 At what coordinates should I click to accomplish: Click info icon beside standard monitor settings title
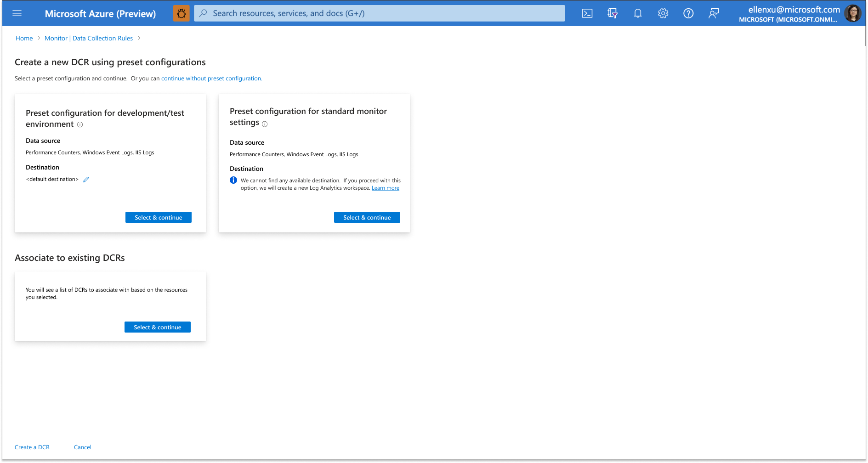pos(265,124)
